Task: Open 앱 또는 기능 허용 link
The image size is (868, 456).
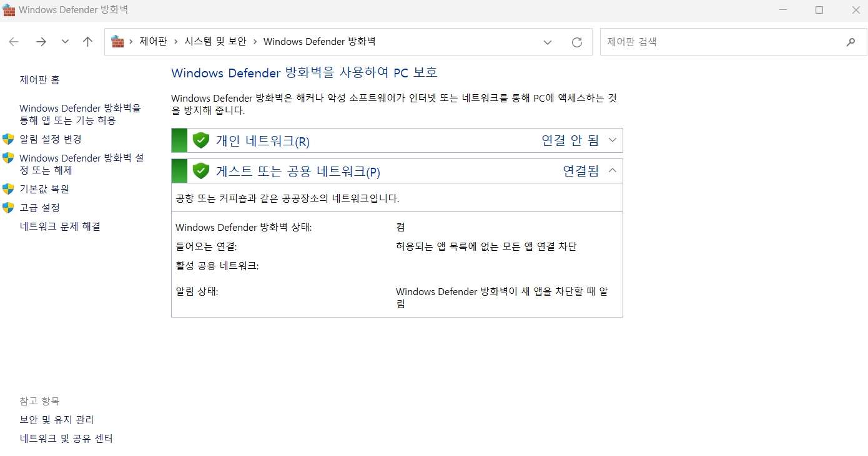Action: point(81,114)
